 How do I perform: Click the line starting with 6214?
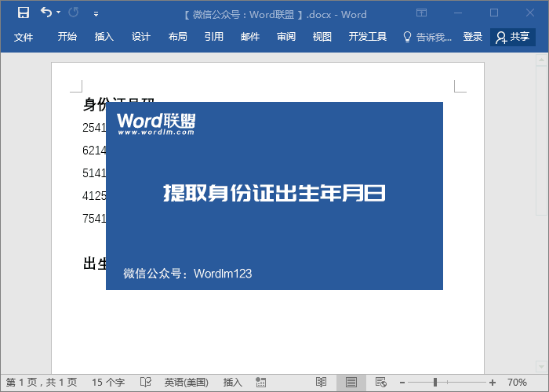pos(94,151)
